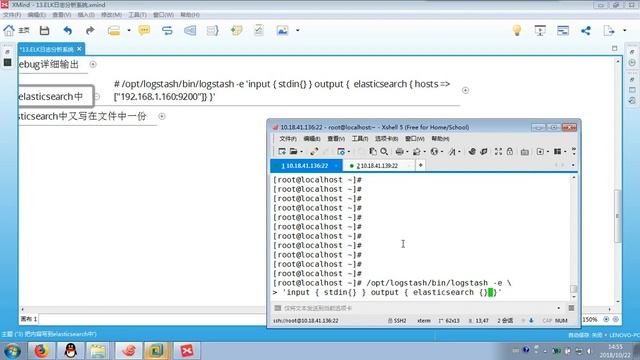
Task: Paste clipboard in Xshell toolbar
Action: coord(373,151)
